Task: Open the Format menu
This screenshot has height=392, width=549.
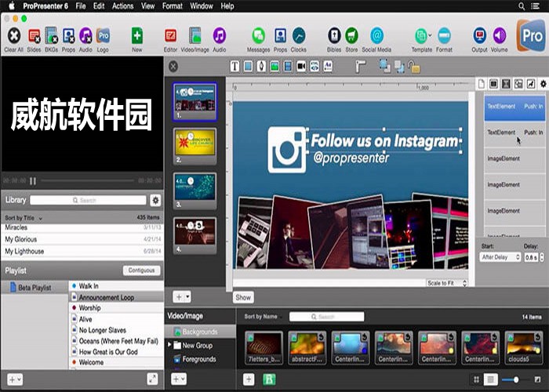Action: [x=173, y=6]
